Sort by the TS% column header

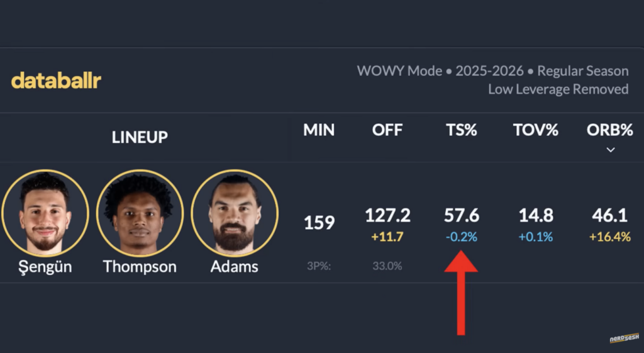(461, 130)
